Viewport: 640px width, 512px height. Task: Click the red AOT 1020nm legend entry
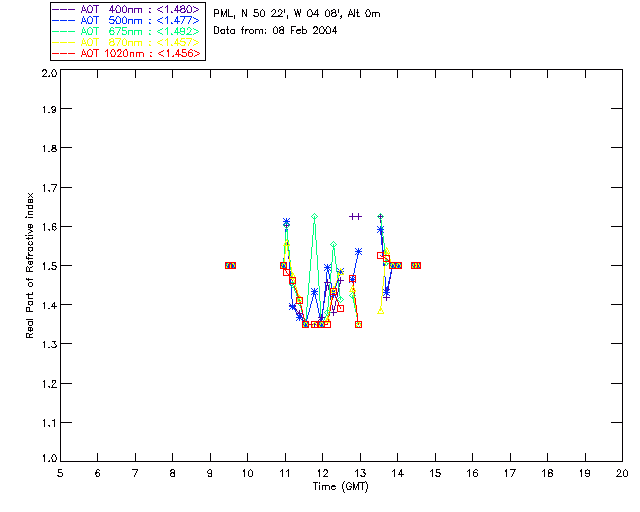coord(127,53)
